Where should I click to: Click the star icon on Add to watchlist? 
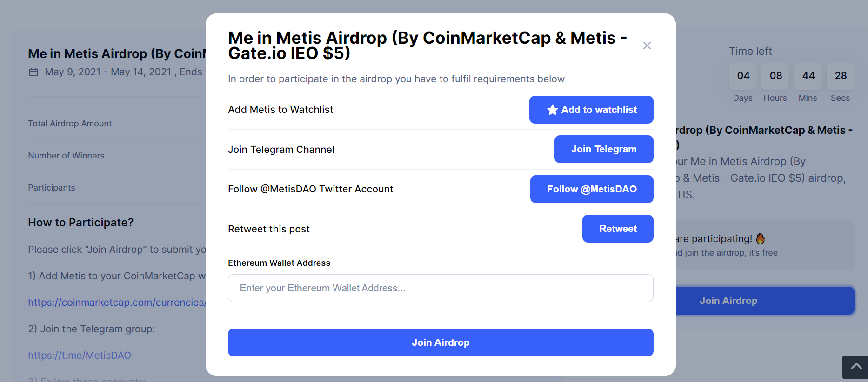coord(552,110)
